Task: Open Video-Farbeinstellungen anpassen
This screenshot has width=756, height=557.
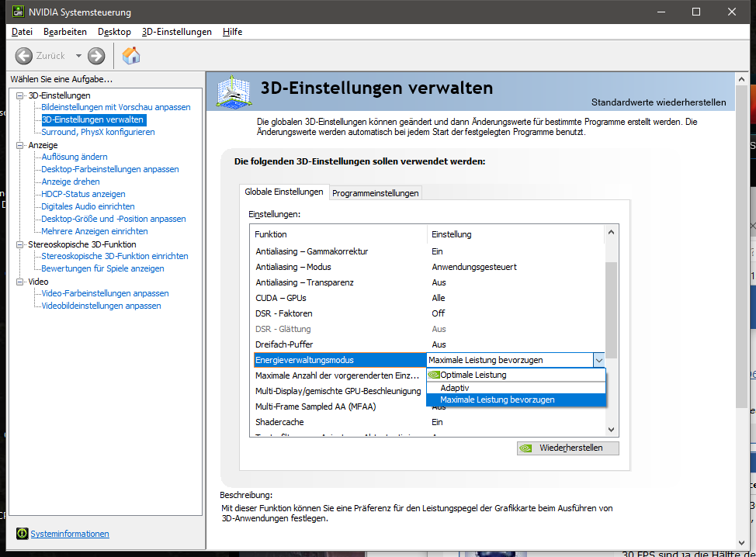Action: [x=105, y=293]
